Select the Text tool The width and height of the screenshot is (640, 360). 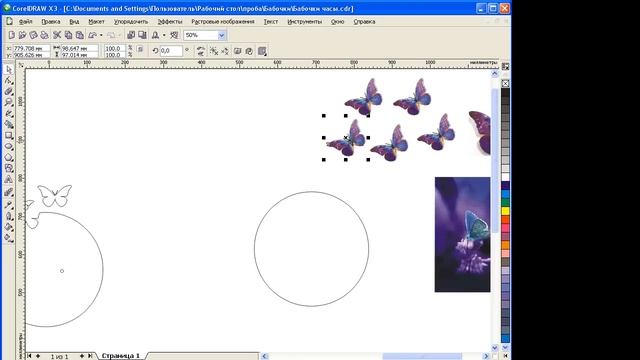(9, 179)
